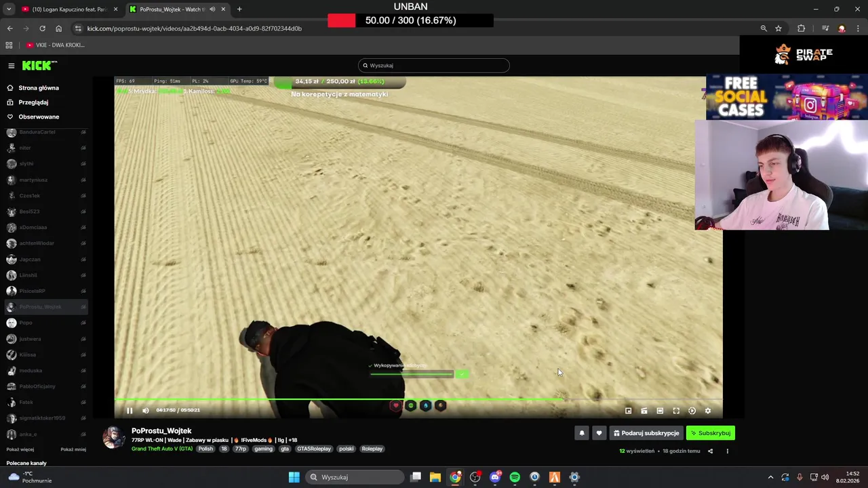Mute the video player volume
The image size is (868, 488).
tap(146, 411)
